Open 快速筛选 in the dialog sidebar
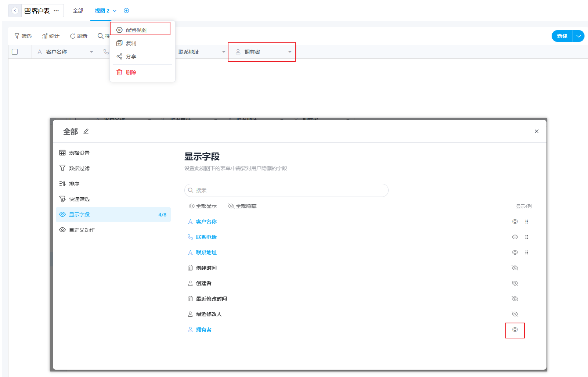The image size is (588, 377). click(x=113, y=199)
